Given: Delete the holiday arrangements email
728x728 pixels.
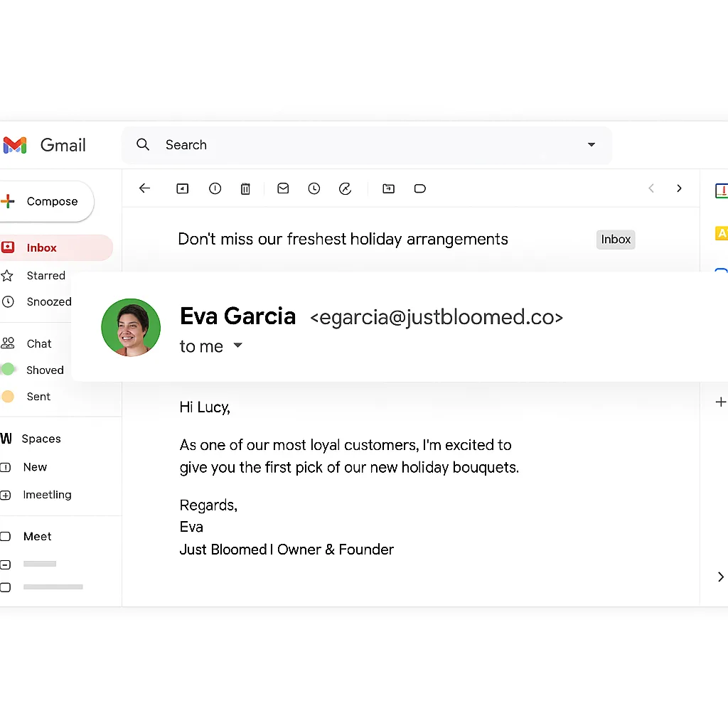Looking at the screenshot, I should click(x=245, y=188).
